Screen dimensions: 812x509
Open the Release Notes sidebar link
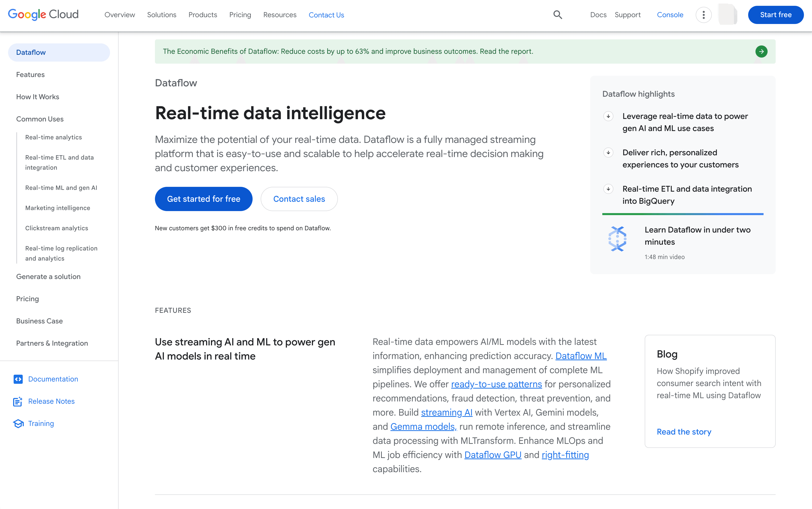(x=51, y=401)
